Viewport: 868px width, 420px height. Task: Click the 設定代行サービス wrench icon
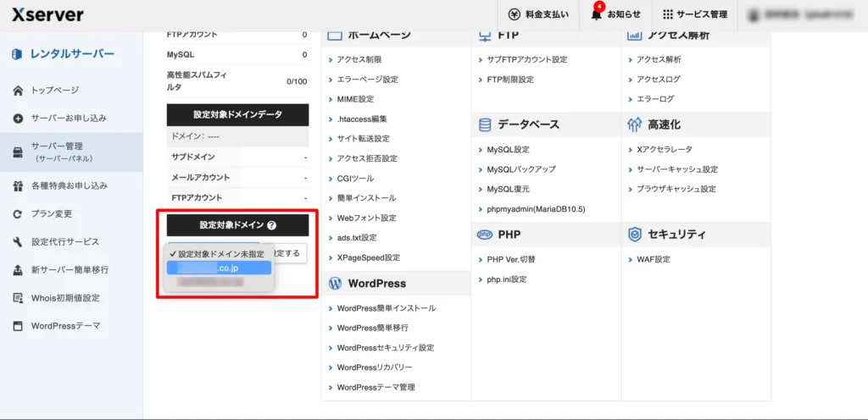(x=18, y=242)
